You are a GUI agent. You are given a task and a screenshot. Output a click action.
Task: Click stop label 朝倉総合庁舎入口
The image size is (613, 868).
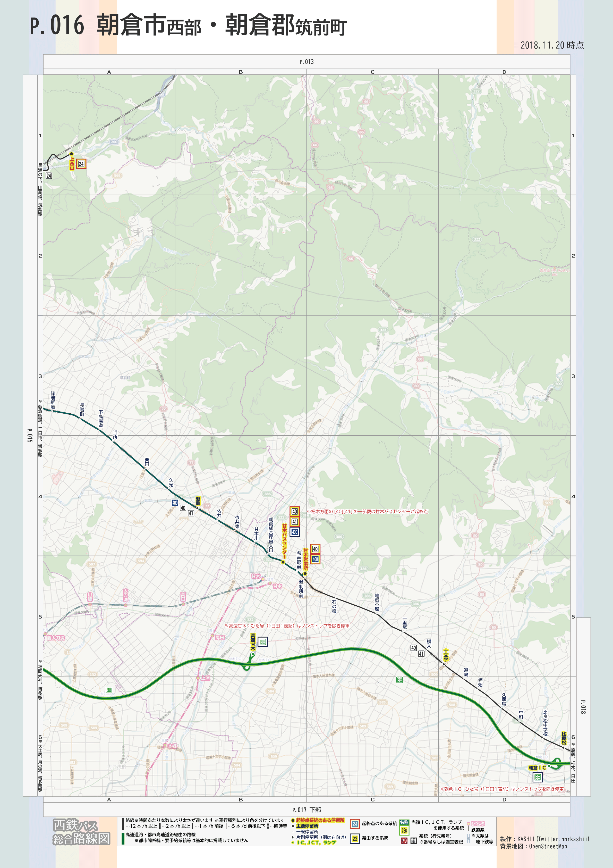coord(271,535)
